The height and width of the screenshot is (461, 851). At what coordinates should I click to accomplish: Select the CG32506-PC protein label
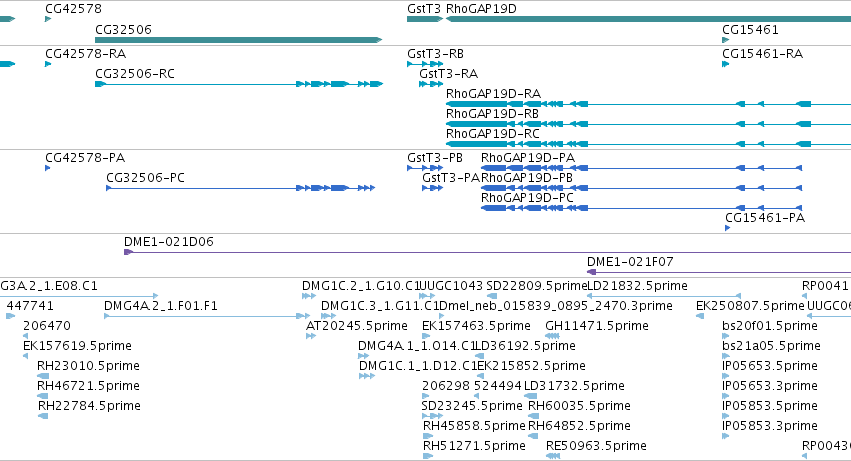pyautogui.click(x=145, y=178)
